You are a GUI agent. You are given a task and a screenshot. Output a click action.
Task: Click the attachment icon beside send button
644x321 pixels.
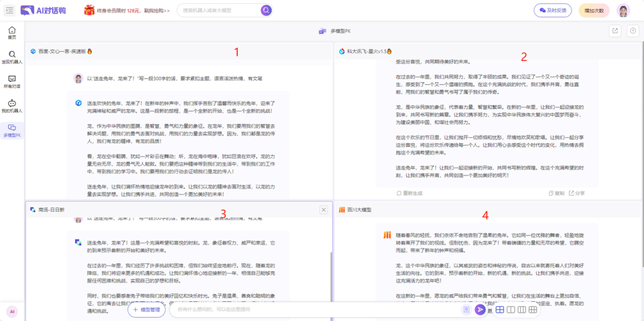tap(466, 310)
